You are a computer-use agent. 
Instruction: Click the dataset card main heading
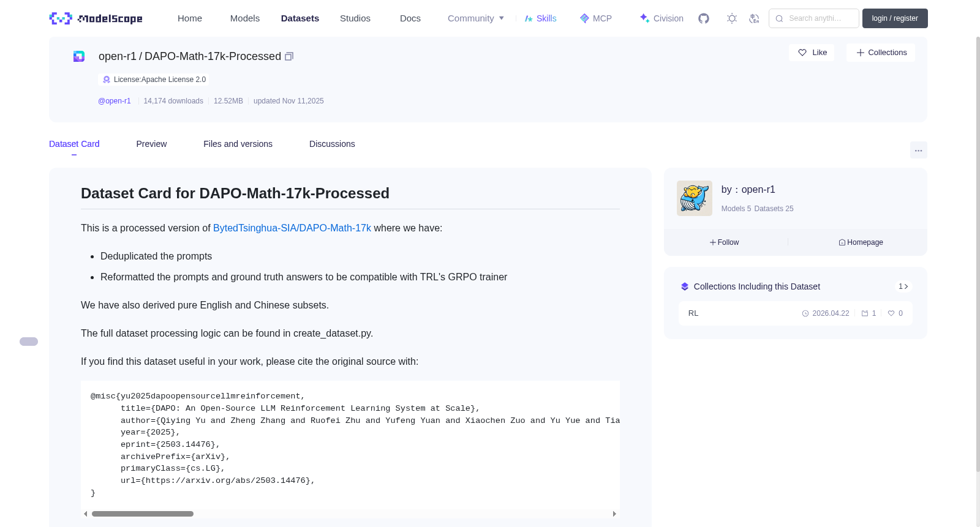235,193
